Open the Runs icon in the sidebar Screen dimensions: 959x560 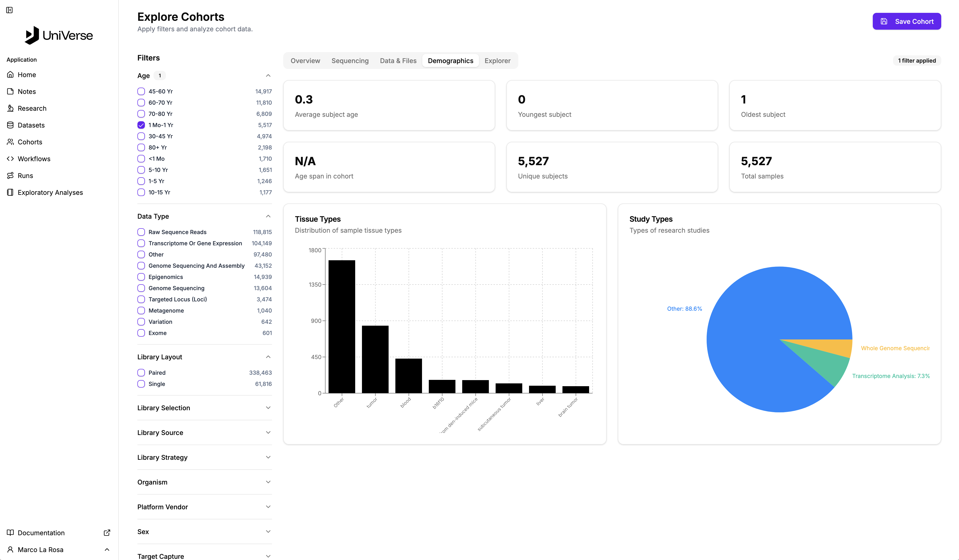(x=10, y=175)
